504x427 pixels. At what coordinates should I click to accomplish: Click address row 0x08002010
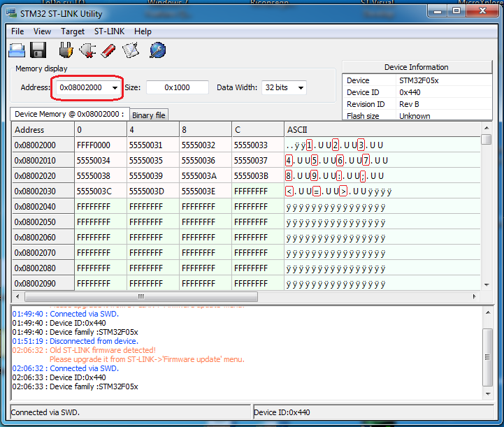click(43, 161)
